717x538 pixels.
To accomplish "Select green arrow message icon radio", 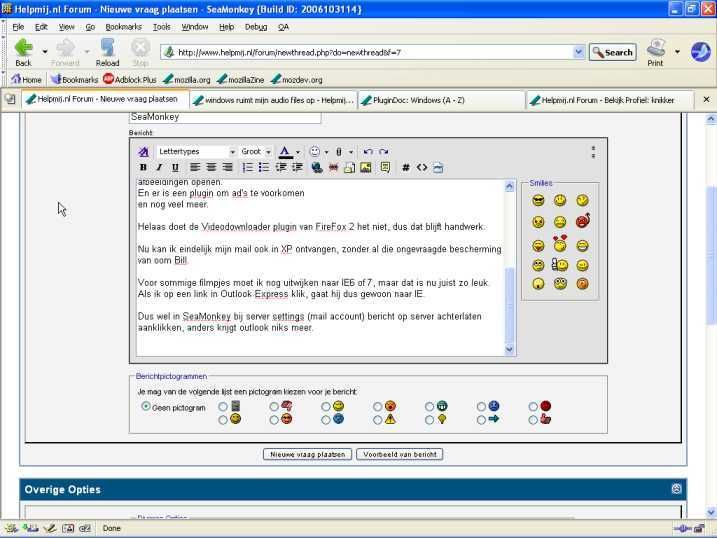I will tap(481, 420).
